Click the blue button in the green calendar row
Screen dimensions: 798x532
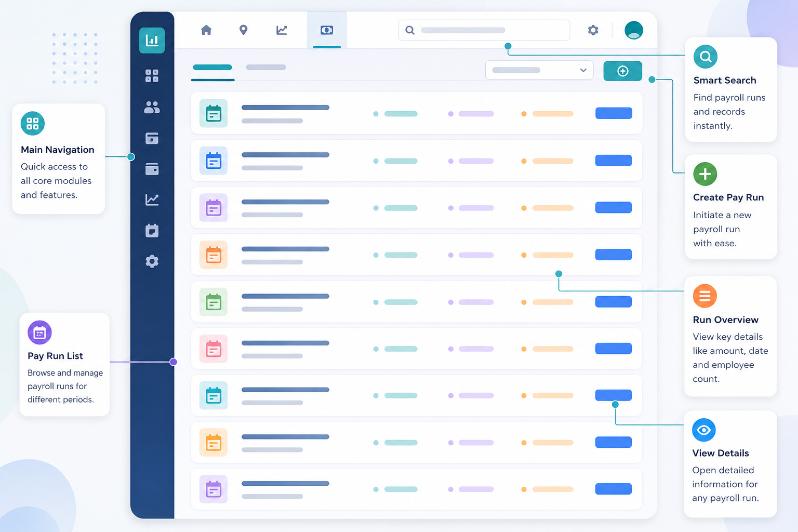[614, 302]
